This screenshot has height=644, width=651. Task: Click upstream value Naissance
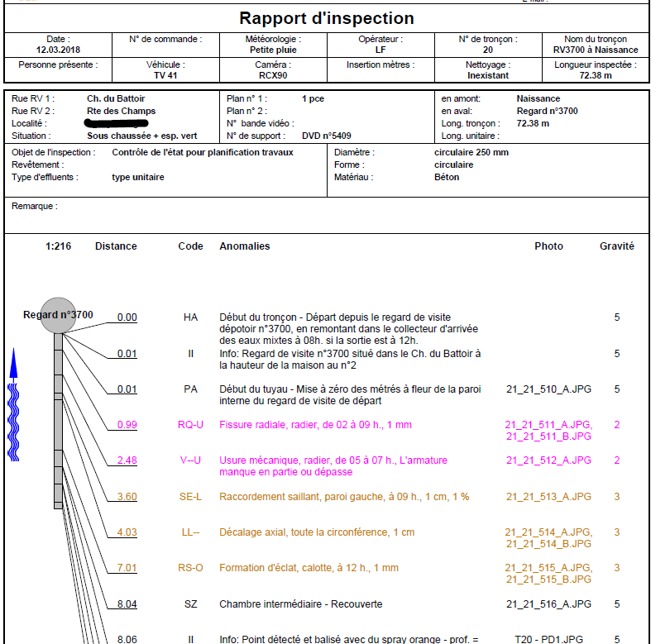[538, 98]
